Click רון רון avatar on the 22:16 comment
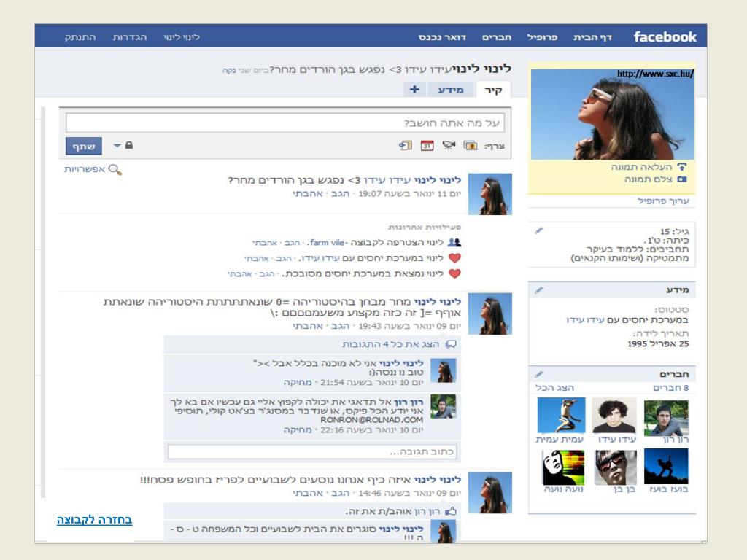The height and width of the screenshot is (560, 747). coord(443,406)
